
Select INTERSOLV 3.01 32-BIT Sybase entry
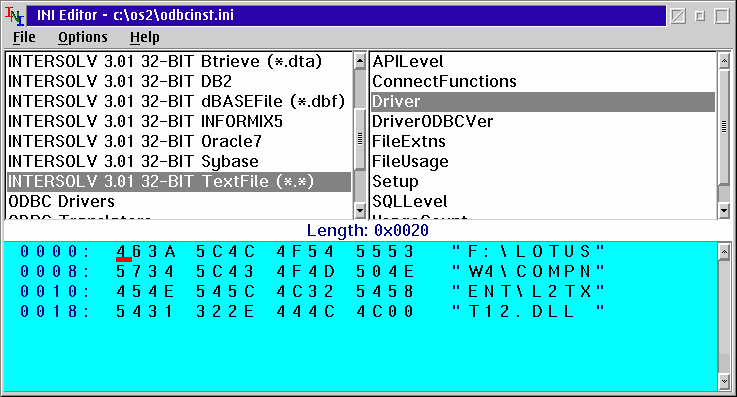179,162
